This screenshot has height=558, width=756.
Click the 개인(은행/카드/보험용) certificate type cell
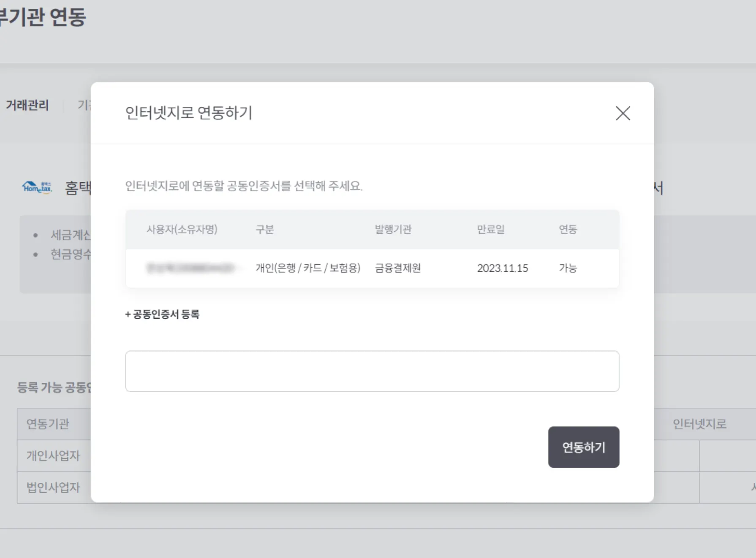tap(307, 268)
